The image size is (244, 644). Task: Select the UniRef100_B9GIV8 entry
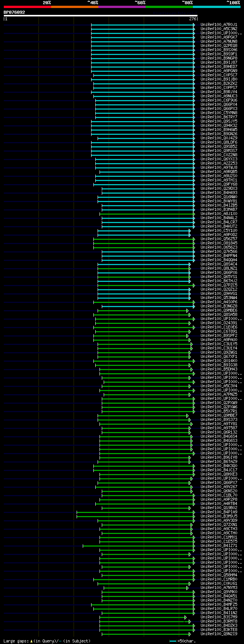click(x=219, y=458)
